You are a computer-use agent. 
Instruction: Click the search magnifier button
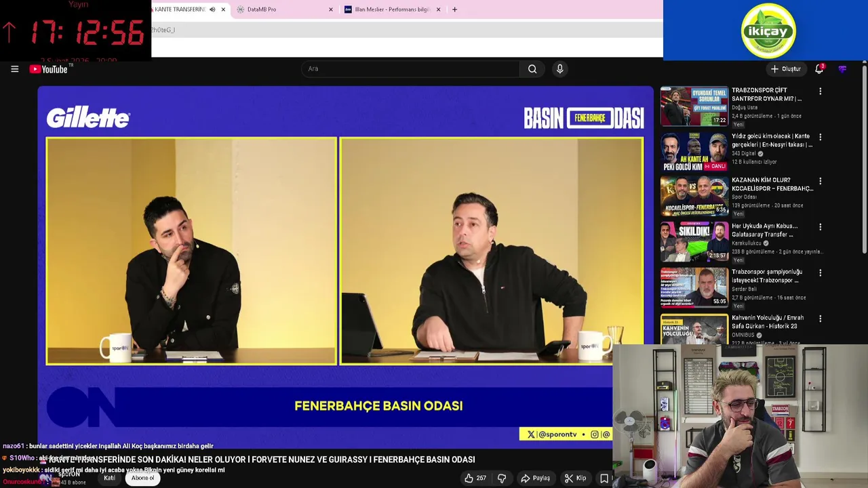(x=532, y=68)
